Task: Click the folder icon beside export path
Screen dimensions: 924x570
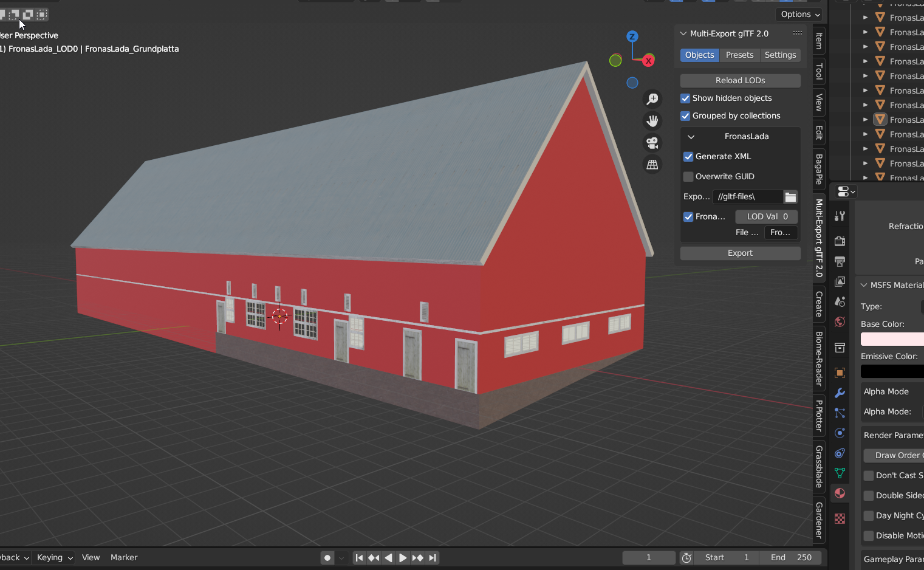Action: [790, 197]
